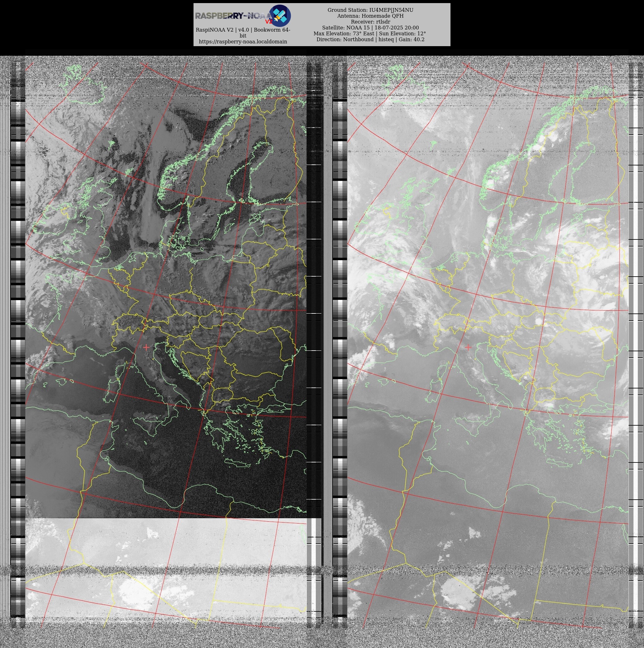Click the round satellite logo icon
This screenshot has width=644, height=648.
(280, 15)
